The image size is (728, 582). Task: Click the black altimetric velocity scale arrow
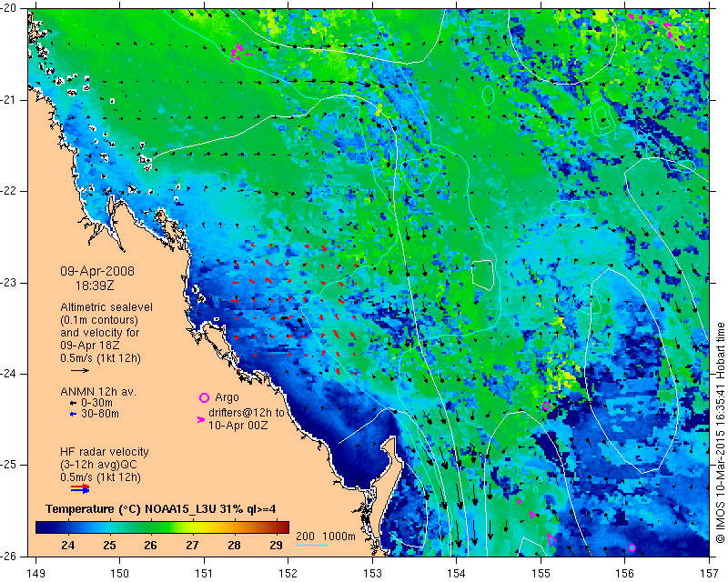(x=80, y=370)
